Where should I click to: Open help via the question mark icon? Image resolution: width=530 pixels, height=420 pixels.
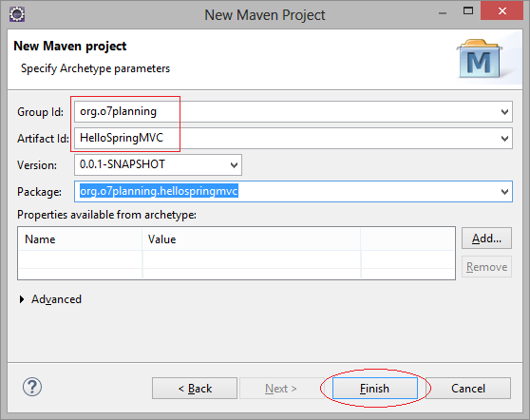[32, 387]
